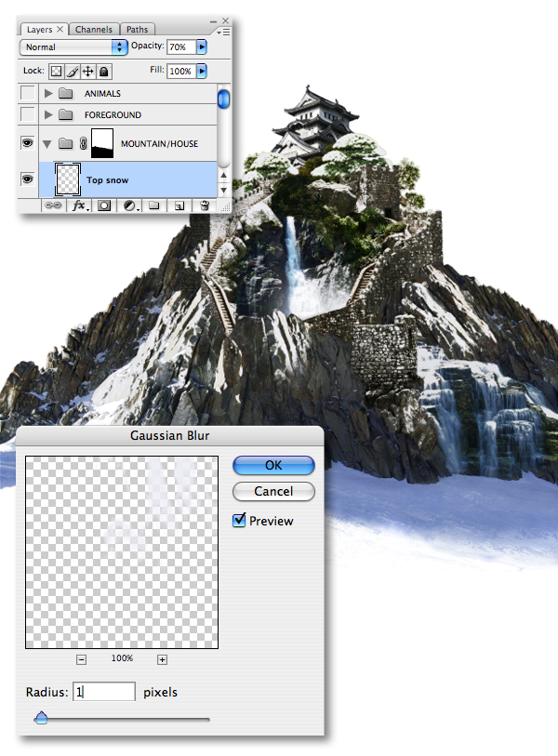
Task: Create a new layer icon
Action: 179,206
